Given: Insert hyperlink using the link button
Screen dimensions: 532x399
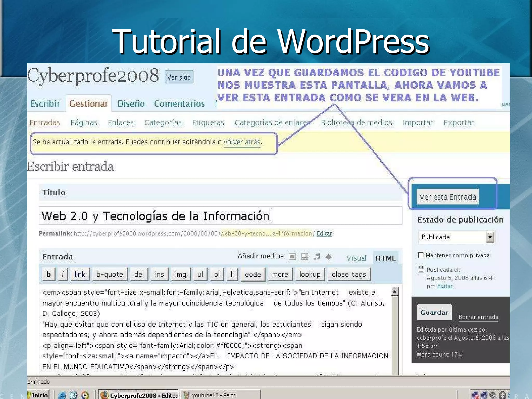Looking at the screenshot, I should 80,274.
